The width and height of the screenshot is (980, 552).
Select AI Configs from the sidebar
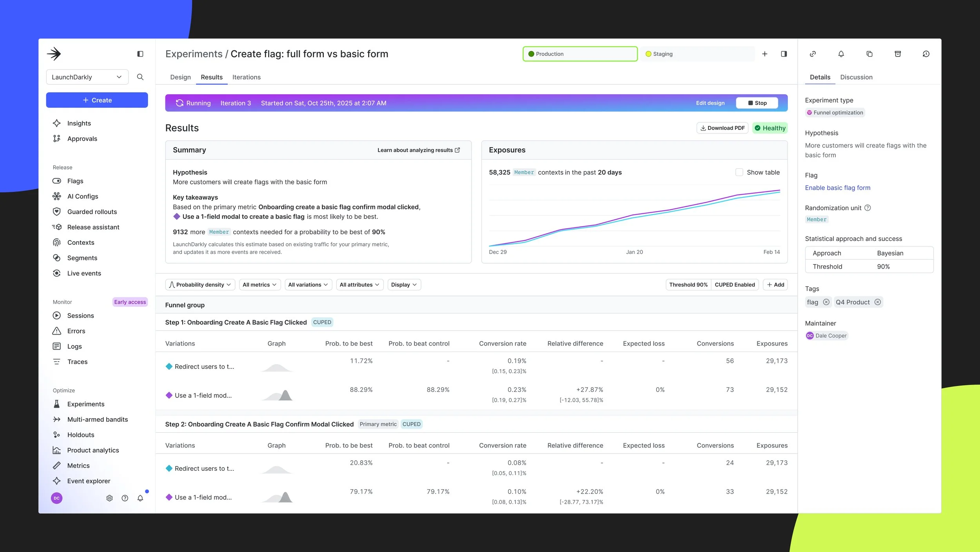click(x=82, y=196)
